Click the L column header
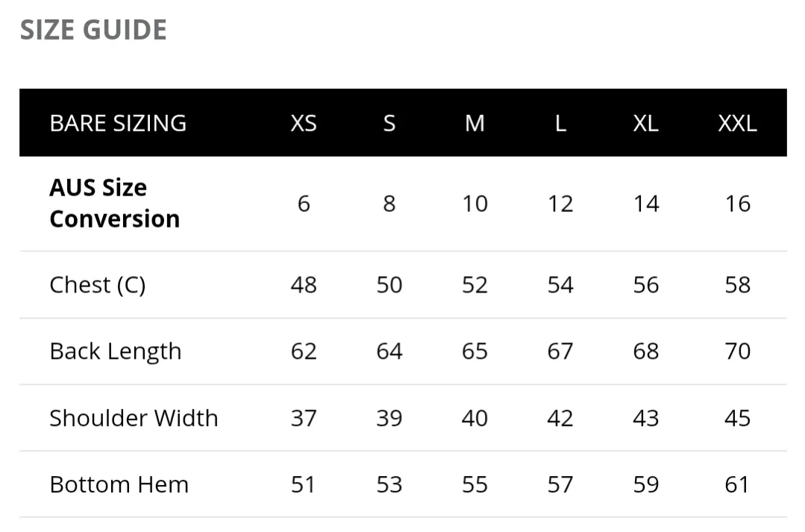This screenshot has height=532, width=805. point(560,123)
